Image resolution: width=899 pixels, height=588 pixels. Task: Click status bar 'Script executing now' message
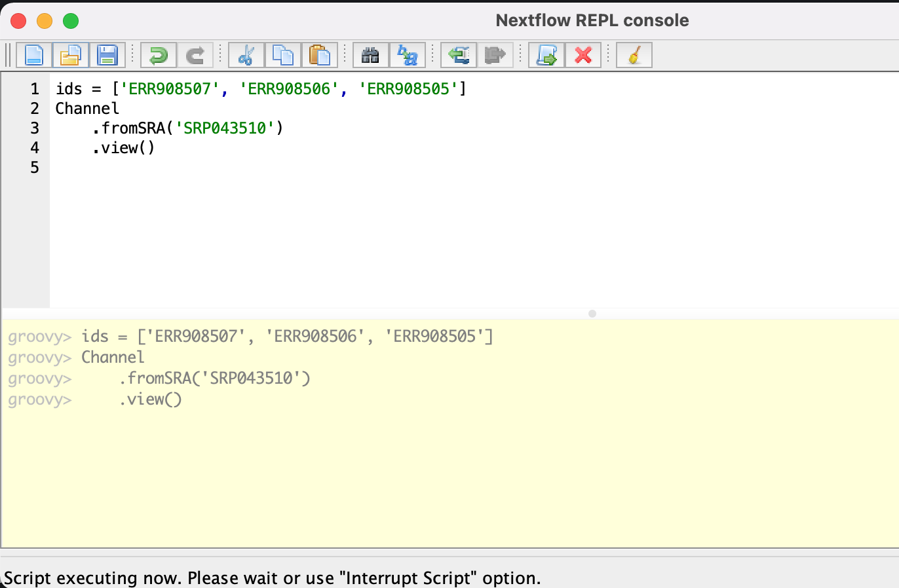pyautogui.click(x=272, y=578)
